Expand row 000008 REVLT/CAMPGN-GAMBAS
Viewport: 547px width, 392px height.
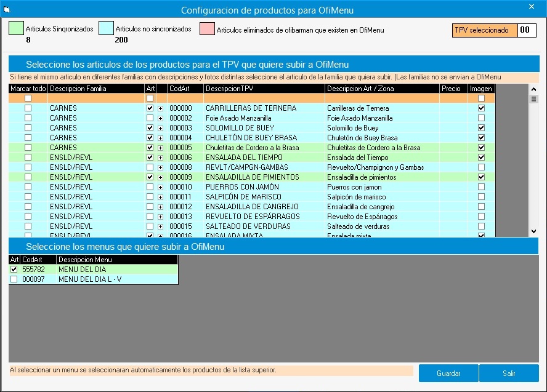point(161,167)
